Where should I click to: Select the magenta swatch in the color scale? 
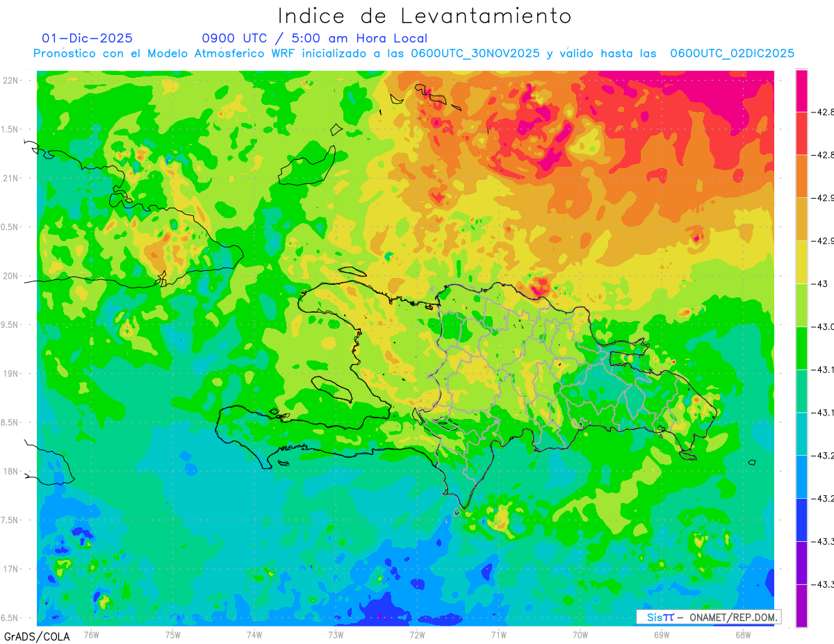tap(801, 91)
